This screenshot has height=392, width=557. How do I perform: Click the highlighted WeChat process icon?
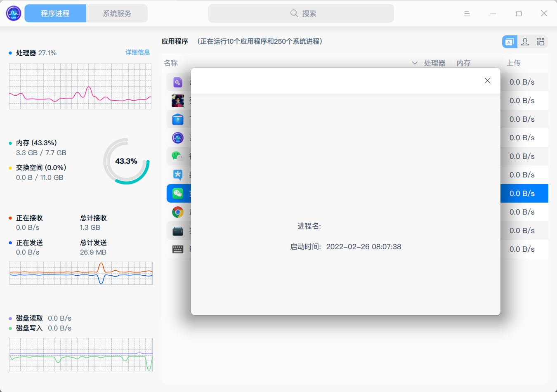[178, 193]
